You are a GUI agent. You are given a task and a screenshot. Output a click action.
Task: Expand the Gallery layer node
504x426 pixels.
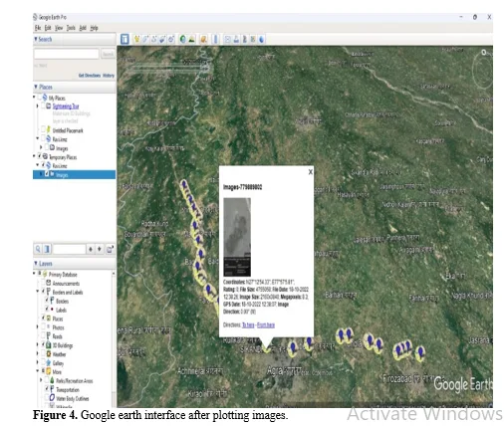(38, 362)
